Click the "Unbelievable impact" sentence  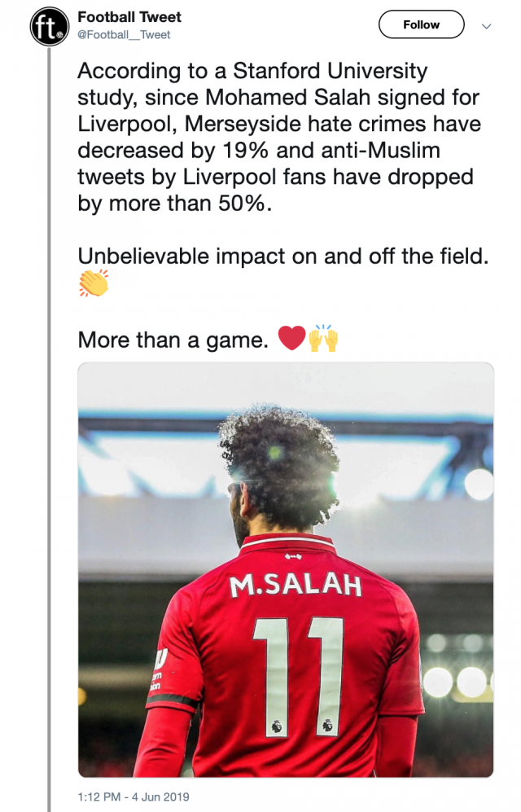(283, 256)
